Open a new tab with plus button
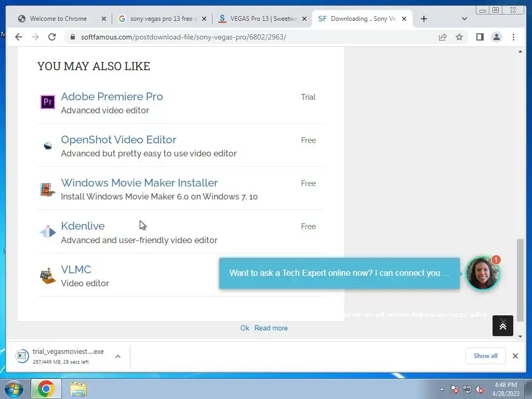Image resolution: width=532 pixels, height=399 pixels. pos(424,19)
